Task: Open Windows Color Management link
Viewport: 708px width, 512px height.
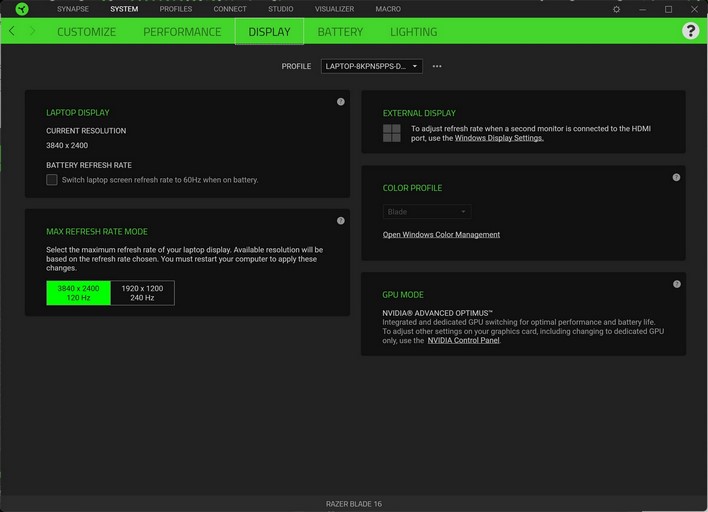Action: click(x=441, y=235)
